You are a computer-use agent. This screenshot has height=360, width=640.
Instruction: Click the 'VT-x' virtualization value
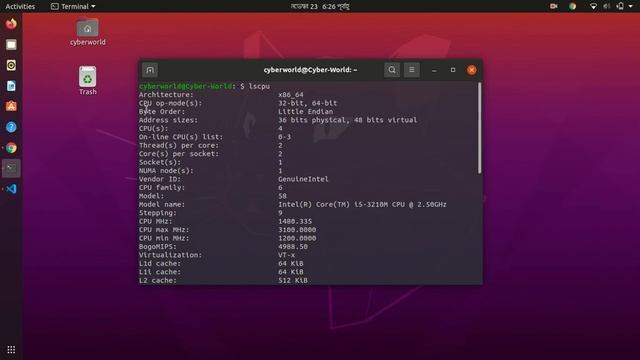click(287, 255)
